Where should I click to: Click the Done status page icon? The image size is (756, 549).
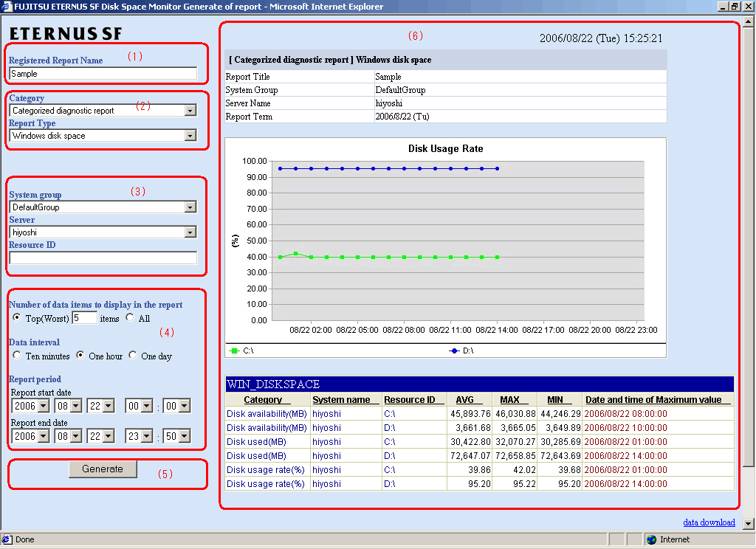coord(7,539)
